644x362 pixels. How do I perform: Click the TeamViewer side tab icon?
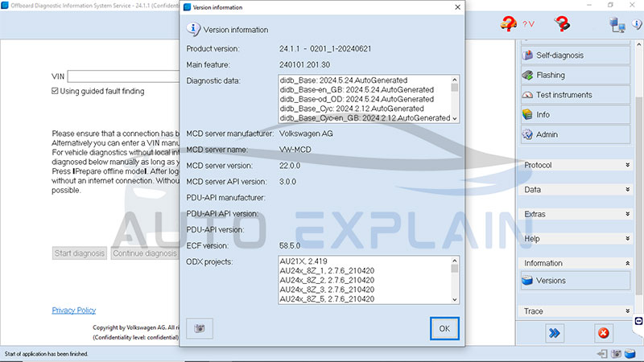pyautogui.click(x=638, y=321)
